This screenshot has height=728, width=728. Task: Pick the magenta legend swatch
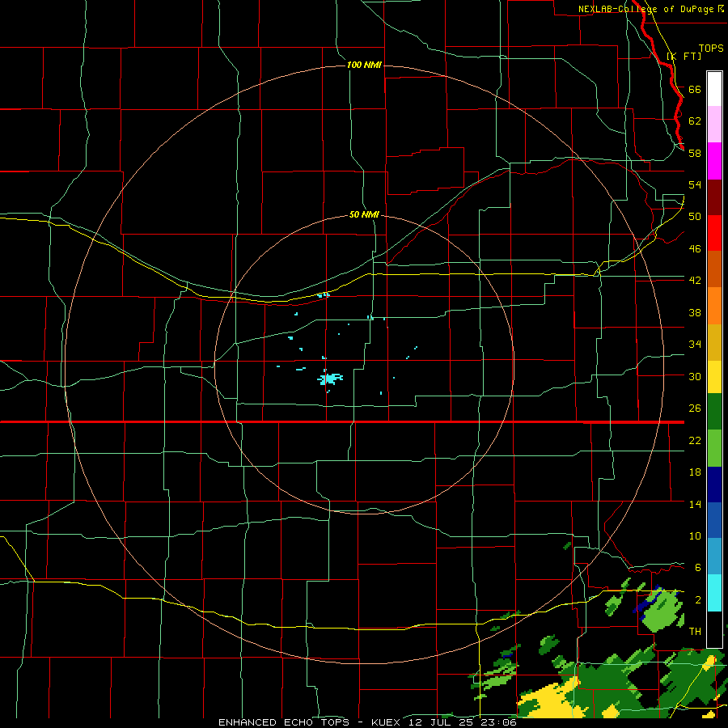tap(714, 161)
